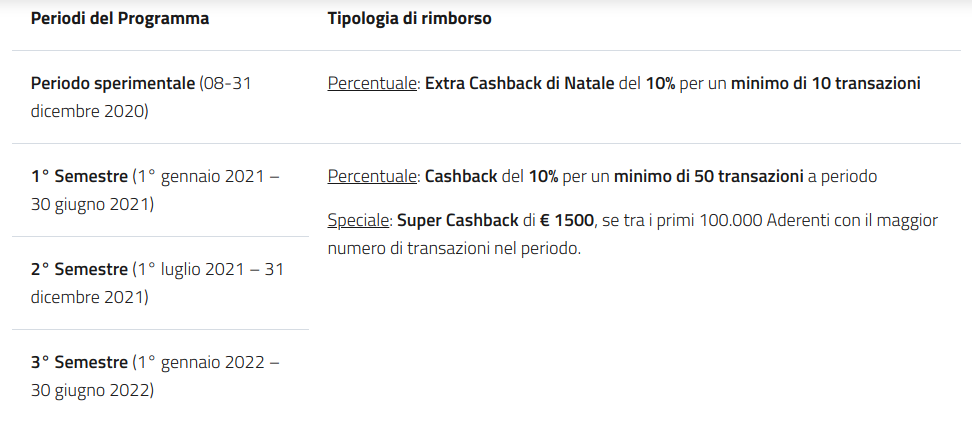This screenshot has height=421, width=972.
Task: Click the 'dicembre 2020)' date text
Action: [89, 111]
